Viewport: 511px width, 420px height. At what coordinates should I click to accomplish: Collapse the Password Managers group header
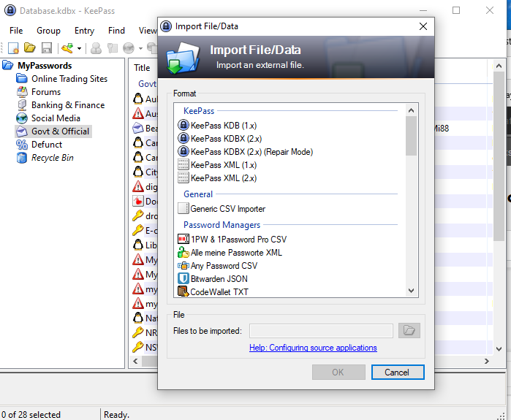point(222,225)
